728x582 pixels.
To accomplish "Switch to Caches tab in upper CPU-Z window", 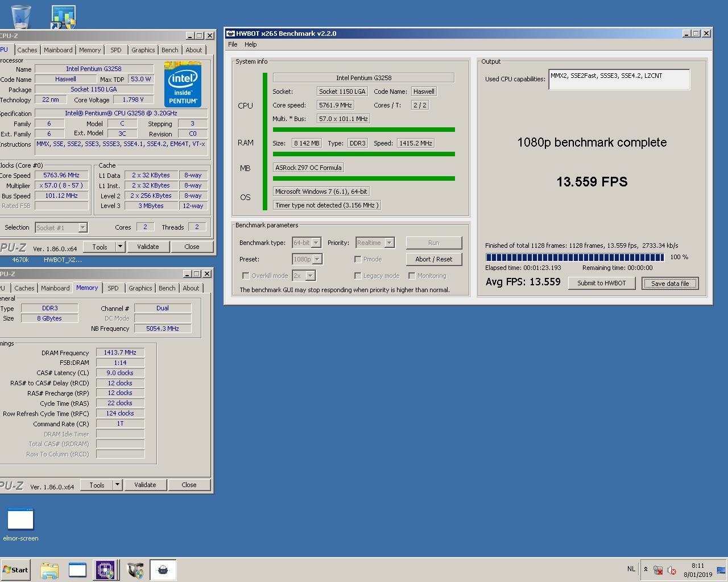I will tap(27, 50).
